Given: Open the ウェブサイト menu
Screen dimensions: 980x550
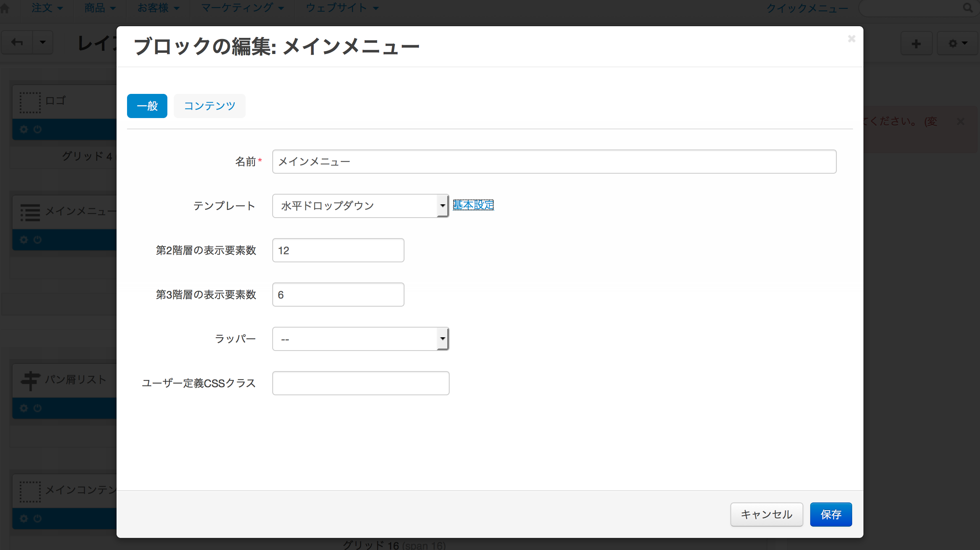Looking at the screenshot, I should [342, 8].
